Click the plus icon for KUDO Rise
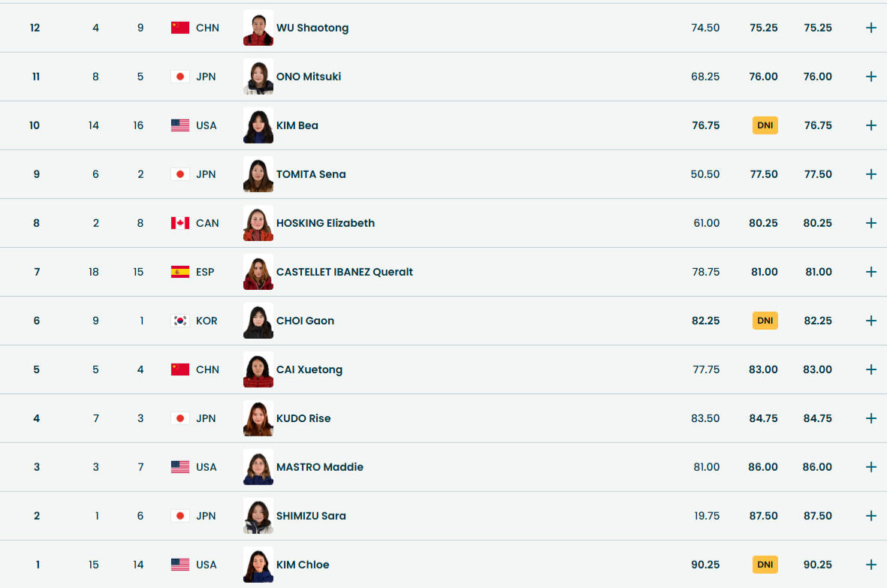The width and height of the screenshot is (887, 588). 871,418
